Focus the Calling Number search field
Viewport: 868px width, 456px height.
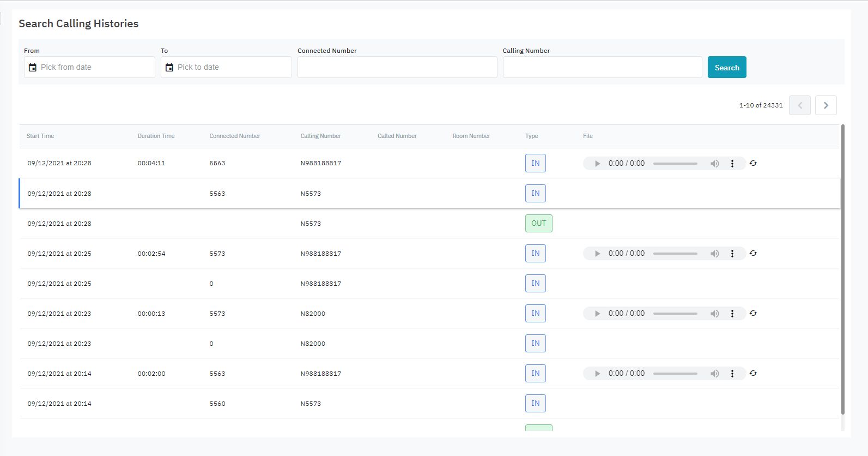602,68
